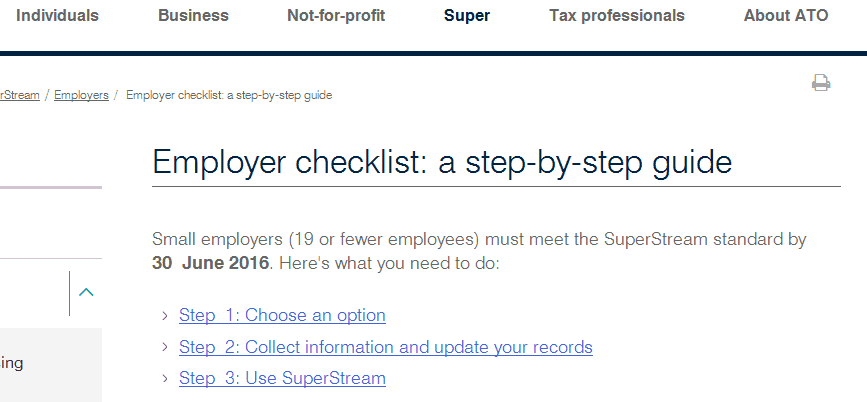The image size is (867, 402).
Task: Click the Employer checklist page heading
Action: click(442, 163)
